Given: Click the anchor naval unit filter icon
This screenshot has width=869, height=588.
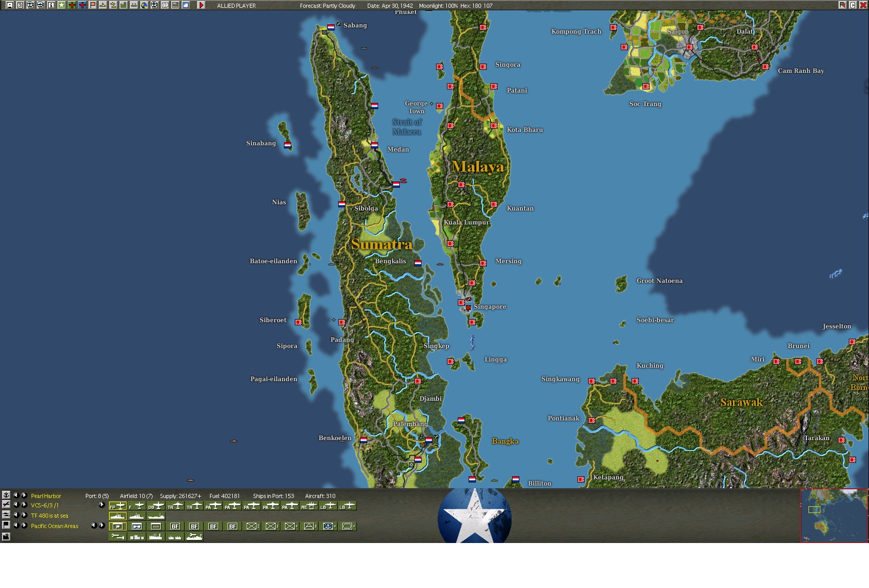Looking at the screenshot, I should [328, 526].
